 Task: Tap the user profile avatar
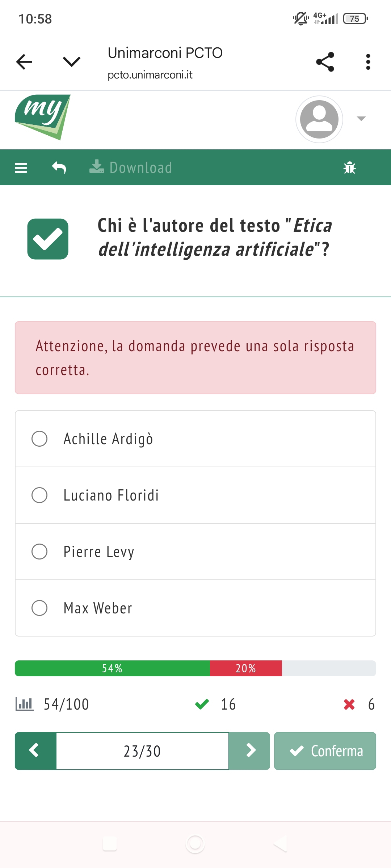tap(319, 119)
